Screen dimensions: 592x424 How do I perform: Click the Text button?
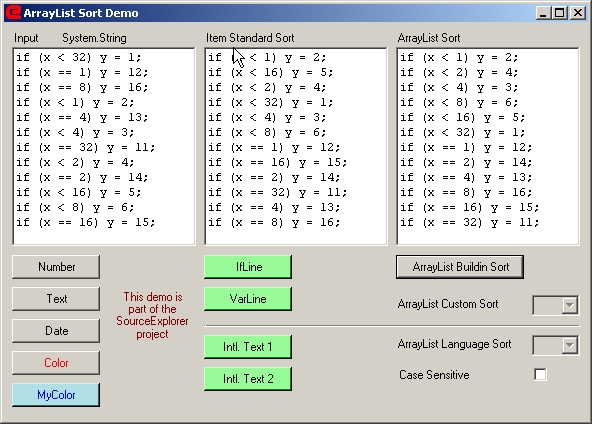pos(56,299)
